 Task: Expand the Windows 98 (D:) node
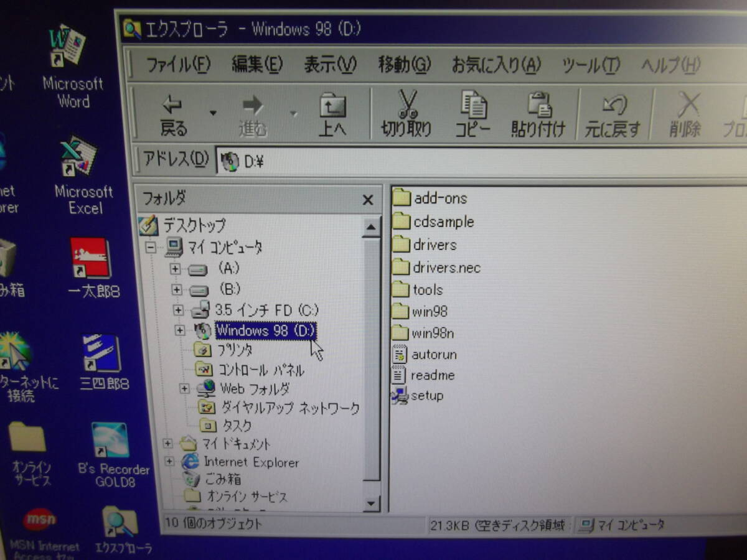tap(181, 330)
